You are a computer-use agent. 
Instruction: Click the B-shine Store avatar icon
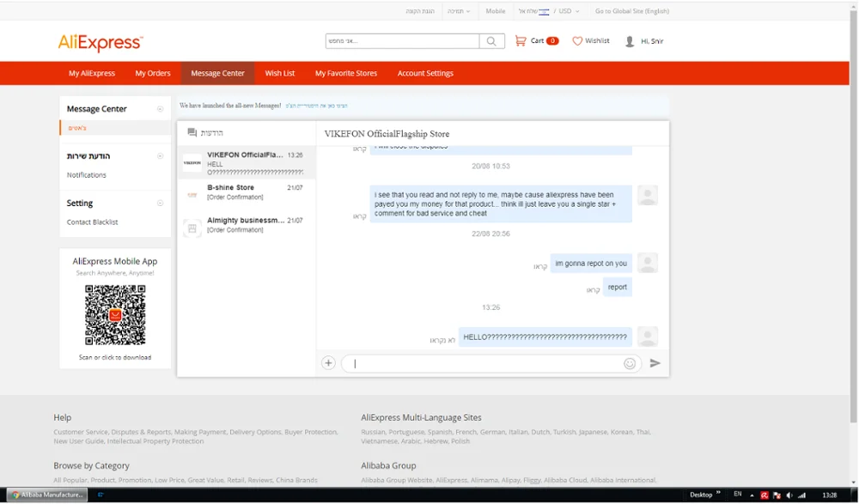(192, 195)
